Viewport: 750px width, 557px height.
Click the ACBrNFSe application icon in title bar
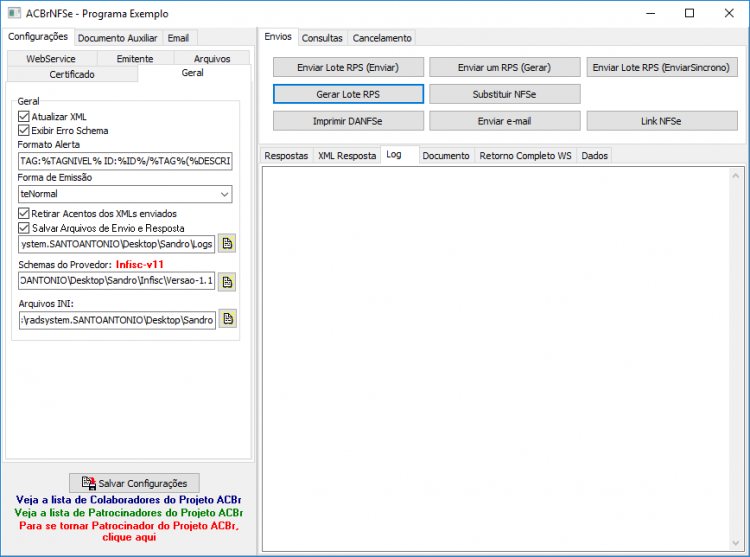[14, 13]
